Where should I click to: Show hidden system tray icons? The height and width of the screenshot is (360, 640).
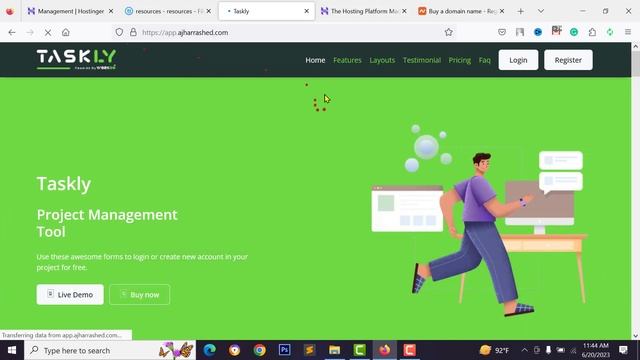pyautogui.click(x=524, y=350)
